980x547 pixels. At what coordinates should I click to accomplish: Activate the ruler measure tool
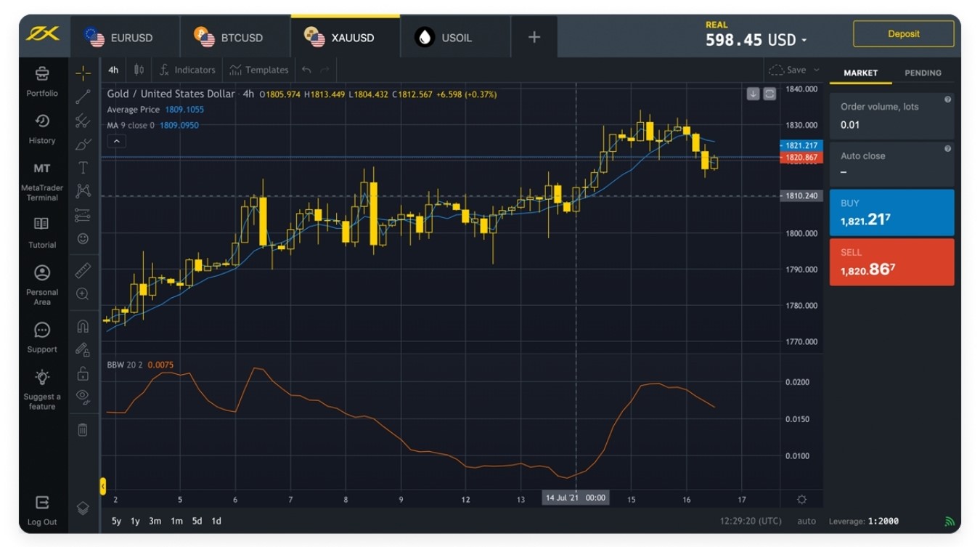pyautogui.click(x=83, y=270)
